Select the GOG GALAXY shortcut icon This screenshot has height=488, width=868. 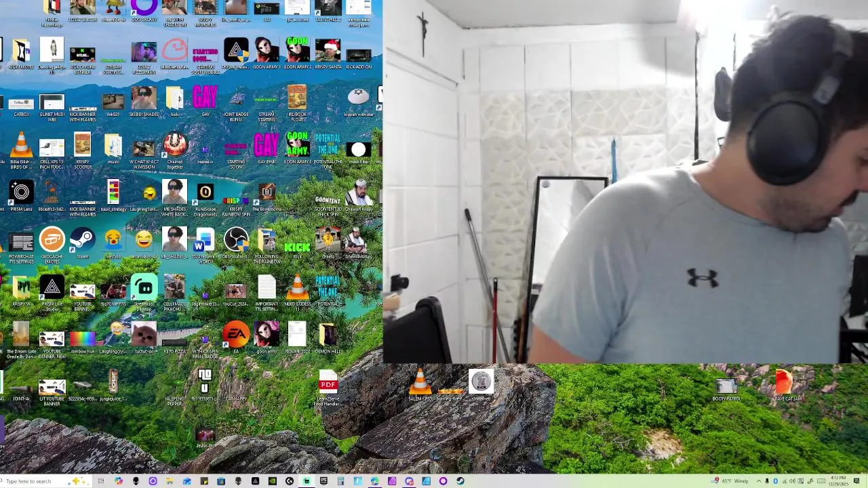[144, 8]
